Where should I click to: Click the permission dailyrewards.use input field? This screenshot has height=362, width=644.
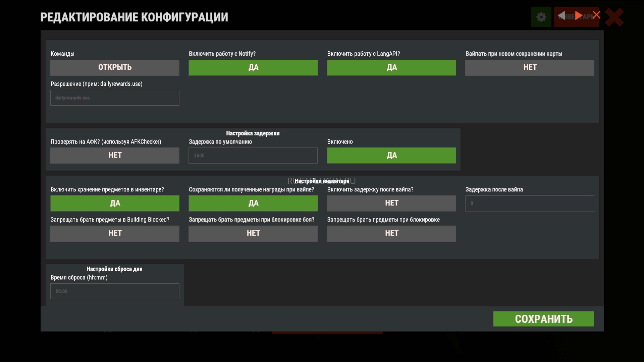pos(115,98)
